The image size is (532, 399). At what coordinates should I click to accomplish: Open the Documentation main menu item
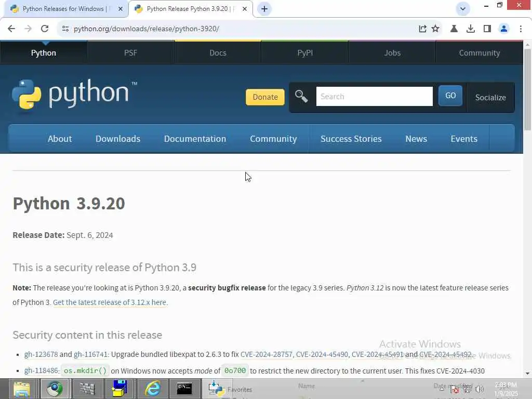click(x=195, y=139)
